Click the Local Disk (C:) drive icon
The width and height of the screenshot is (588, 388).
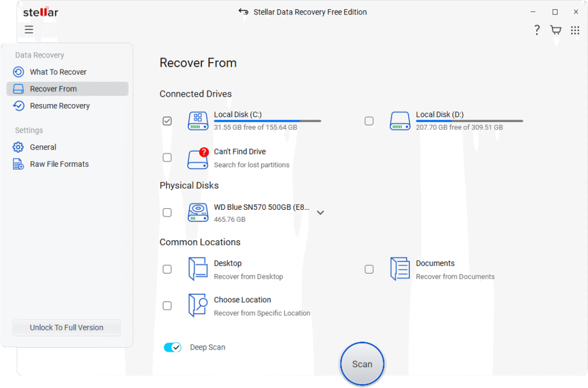(198, 121)
